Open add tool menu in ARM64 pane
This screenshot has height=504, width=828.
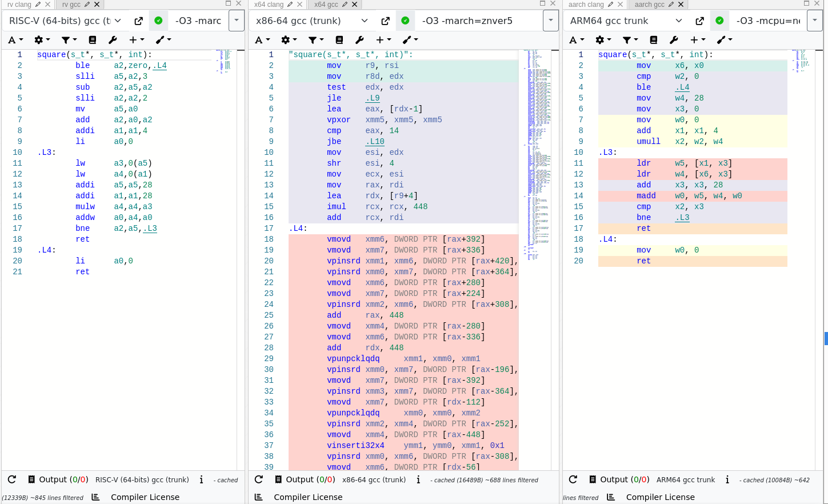pos(725,40)
